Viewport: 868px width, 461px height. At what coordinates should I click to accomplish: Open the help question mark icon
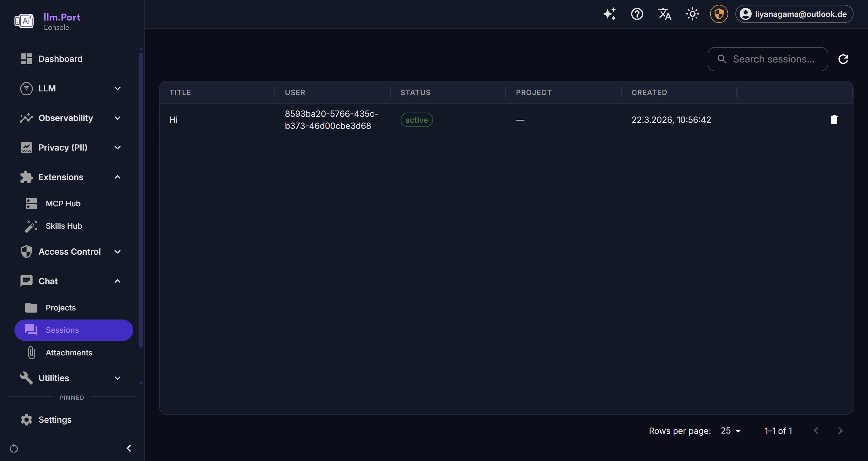[637, 14]
